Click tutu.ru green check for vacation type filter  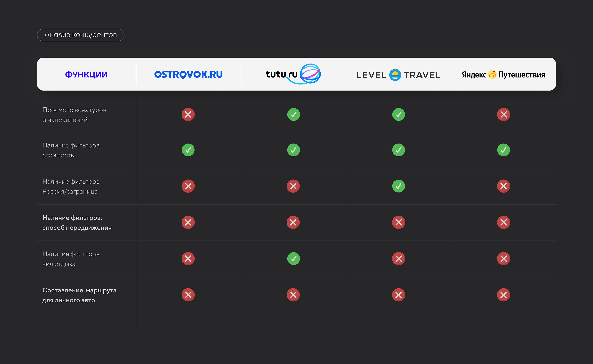pyautogui.click(x=293, y=259)
